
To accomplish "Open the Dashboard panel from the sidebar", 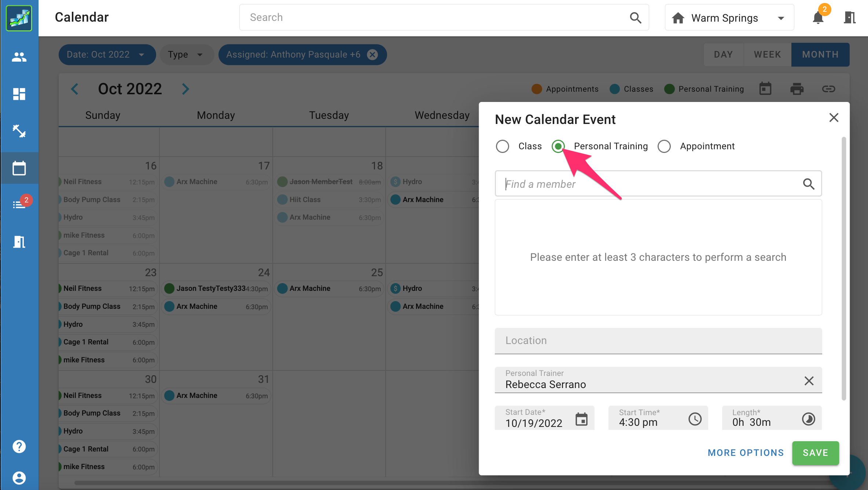I will (x=19, y=94).
